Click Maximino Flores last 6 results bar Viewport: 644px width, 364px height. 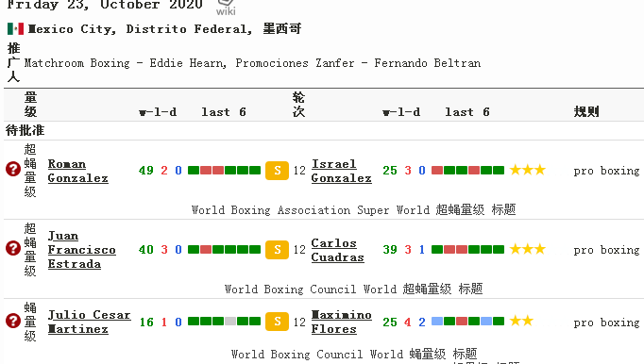[467, 321]
